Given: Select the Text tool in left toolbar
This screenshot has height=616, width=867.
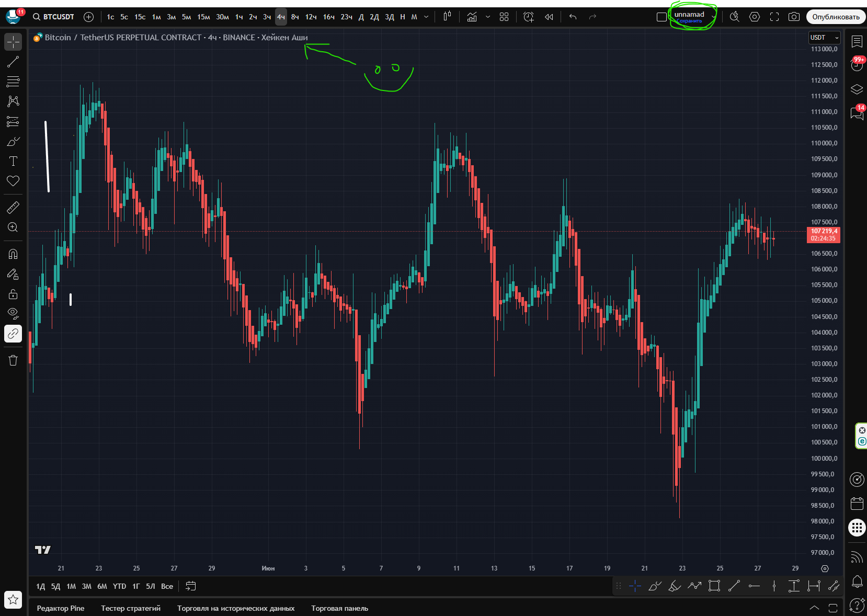Looking at the screenshot, I should point(13,161).
